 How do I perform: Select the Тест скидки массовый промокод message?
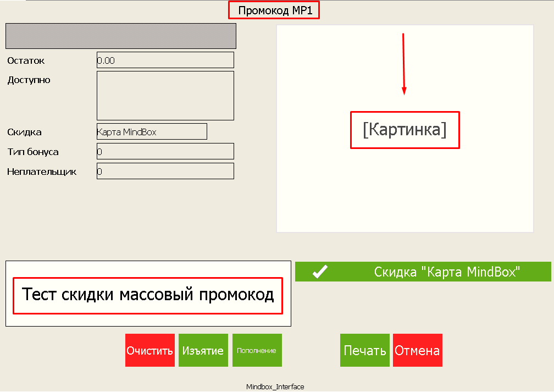coord(148,295)
